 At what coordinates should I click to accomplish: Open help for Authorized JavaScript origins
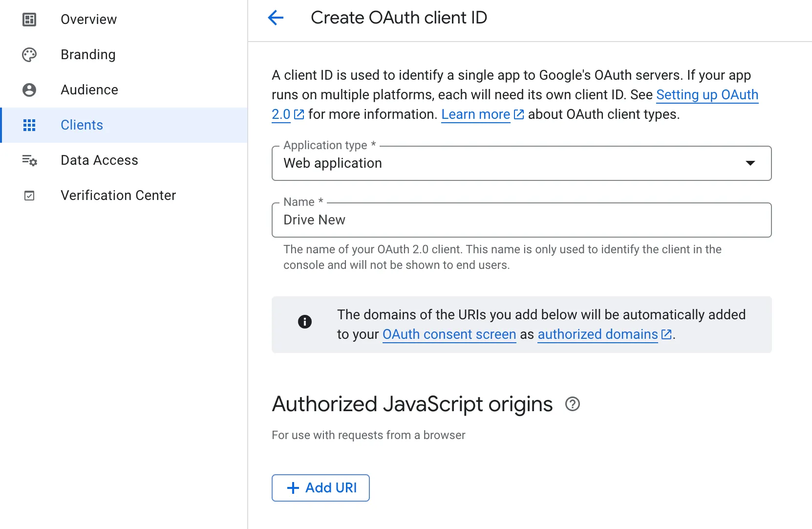572,404
